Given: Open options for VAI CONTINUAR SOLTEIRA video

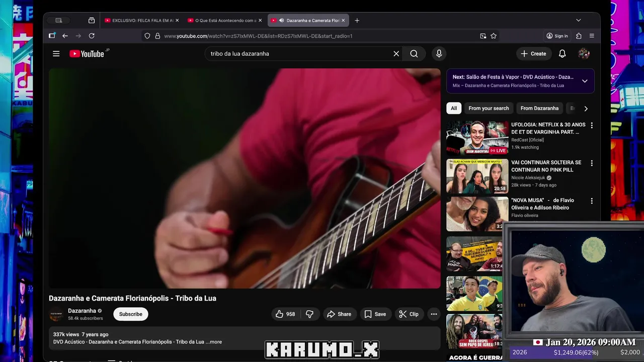Looking at the screenshot, I should (x=592, y=163).
